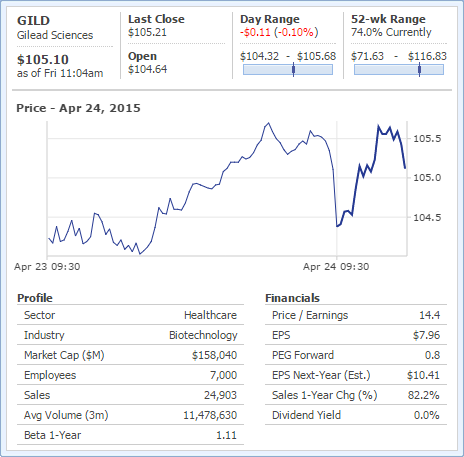The height and width of the screenshot is (457, 464).
Task: Click the Employees row label
Action: point(50,375)
